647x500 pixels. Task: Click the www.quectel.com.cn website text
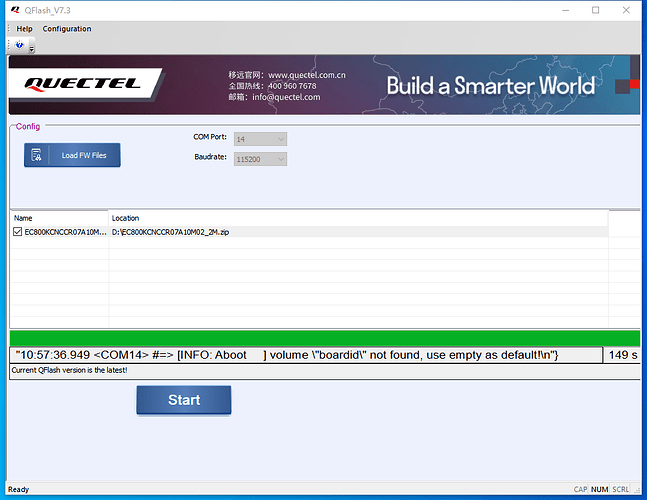[x=307, y=75]
